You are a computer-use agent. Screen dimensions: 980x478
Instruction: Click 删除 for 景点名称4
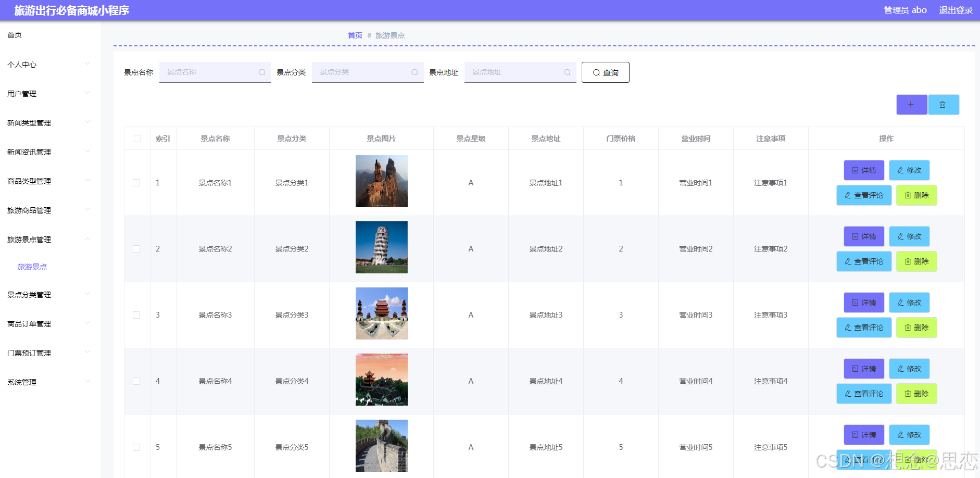click(916, 394)
